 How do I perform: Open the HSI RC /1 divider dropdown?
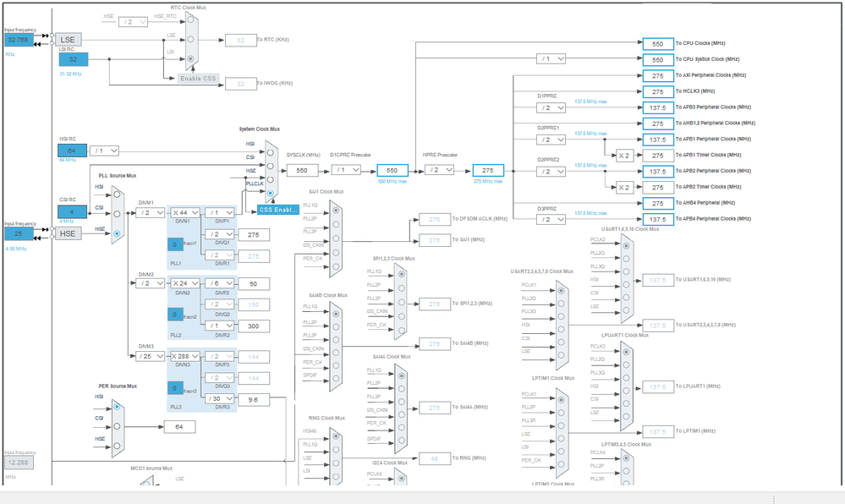(x=104, y=151)
